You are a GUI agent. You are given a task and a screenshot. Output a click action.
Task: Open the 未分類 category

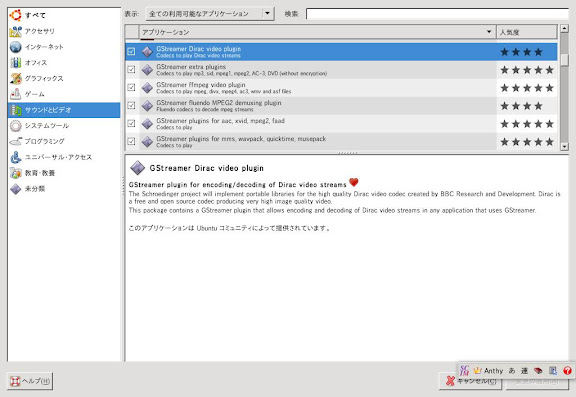[x=64, y=189]
